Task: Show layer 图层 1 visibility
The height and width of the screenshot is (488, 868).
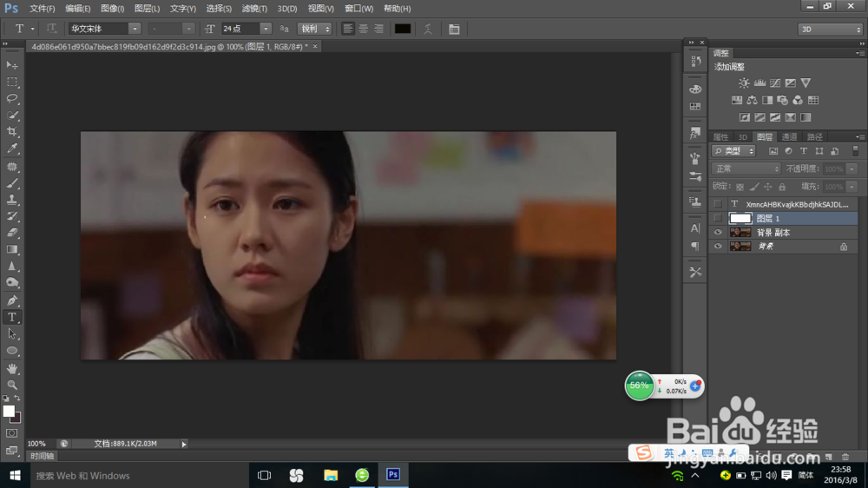Action: 718,218
